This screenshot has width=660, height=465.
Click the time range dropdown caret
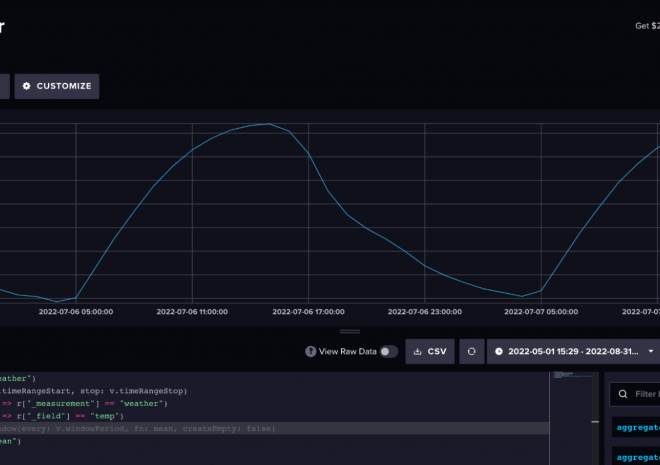[x=651, y=351]
